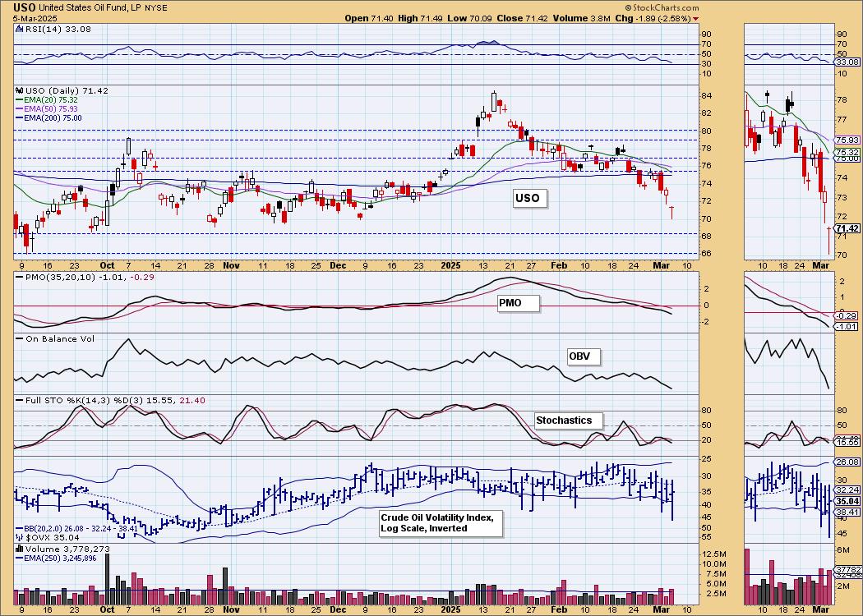Click the 'Crude Oil Volatility Index' annotation box
Image resolution: width=863 pixels, height=616 pixels.
point(441,523)
